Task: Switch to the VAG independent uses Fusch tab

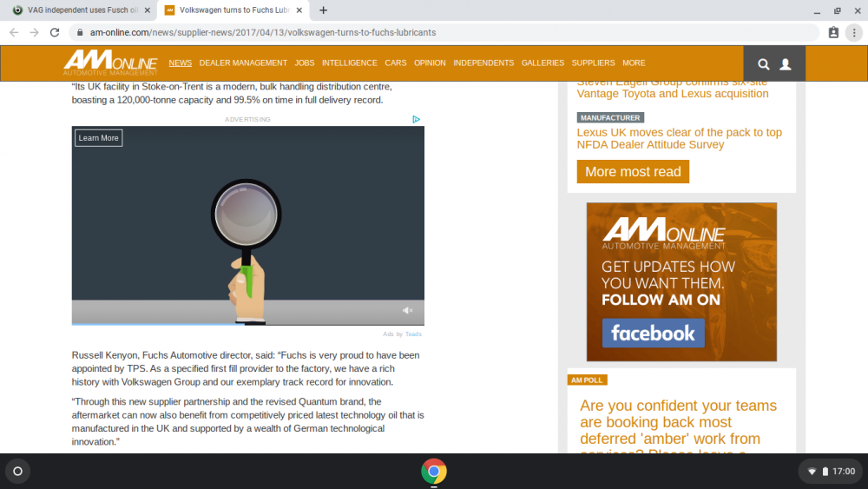Action: pyautogui.click(x=82, y=10)
